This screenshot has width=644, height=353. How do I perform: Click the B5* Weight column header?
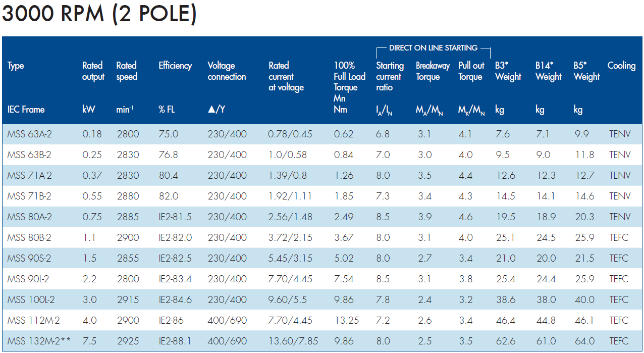(x=586, y=71)
